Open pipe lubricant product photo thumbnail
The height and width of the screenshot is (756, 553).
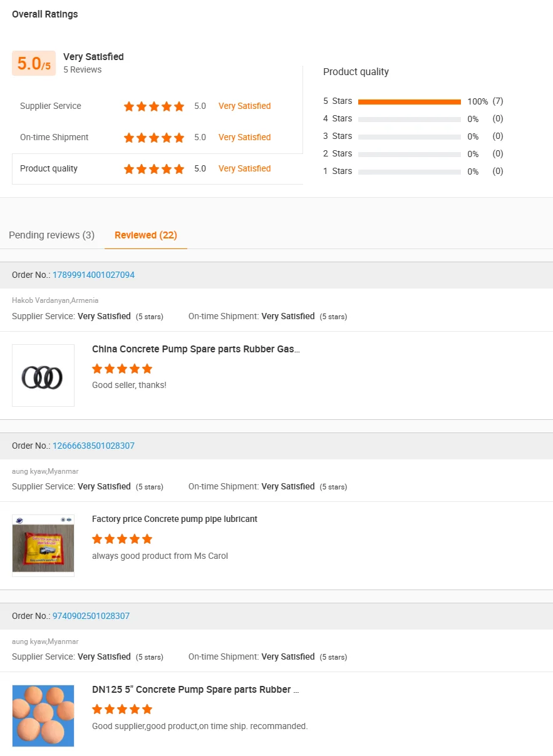click(43, 546)
